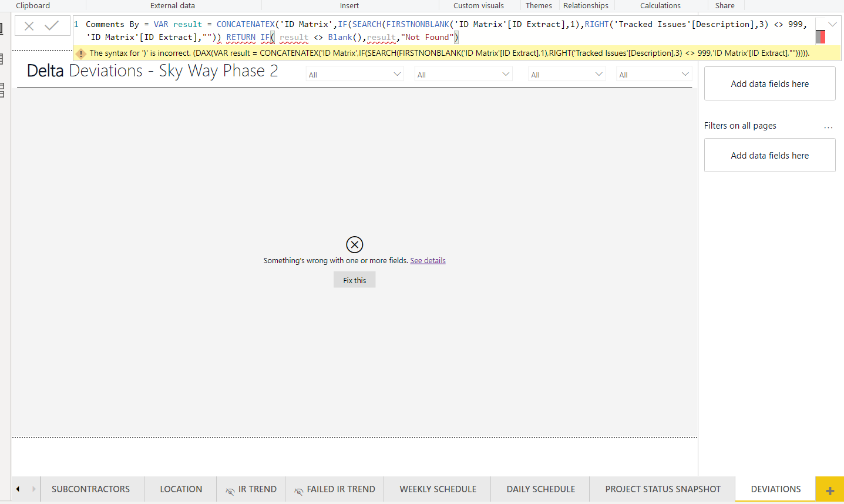
Task: Click the Calculations ribbon group label
Action: (x=660, y=5)
